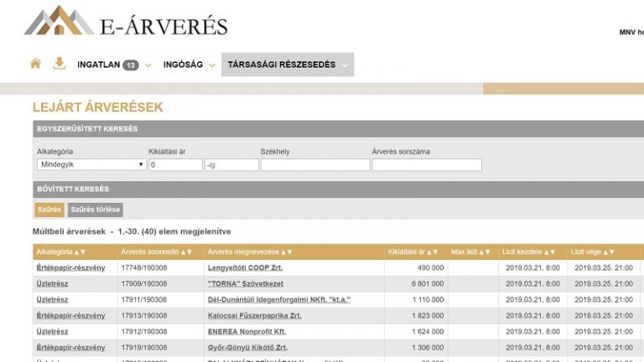Screen dimensions: 644x362
Task: Open the INGATLAN menu
Action: click(x=99, y=65)
